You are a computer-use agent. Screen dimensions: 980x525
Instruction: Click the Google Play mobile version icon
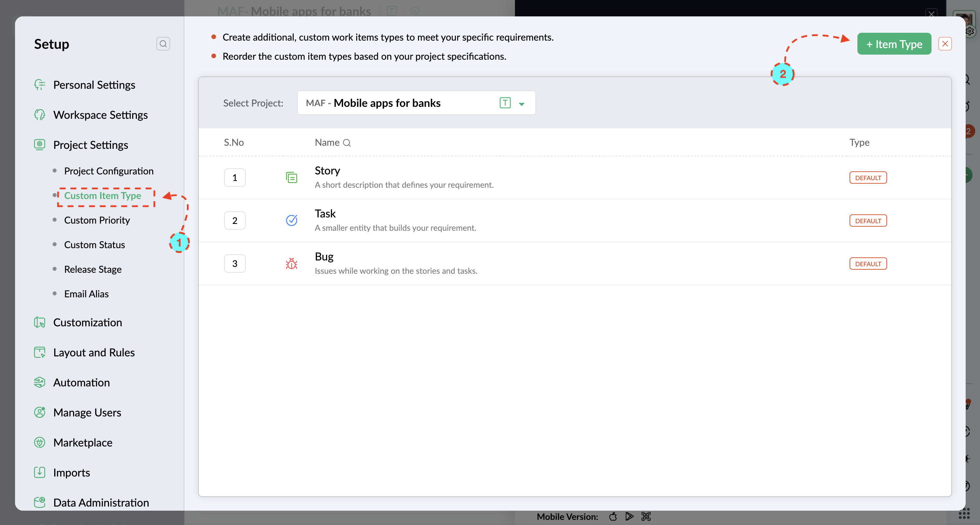[629, 516]
